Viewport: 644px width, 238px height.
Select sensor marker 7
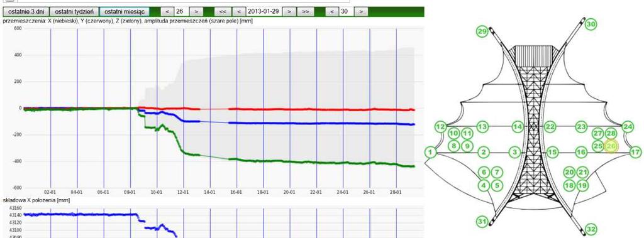[x=497, y=172]
